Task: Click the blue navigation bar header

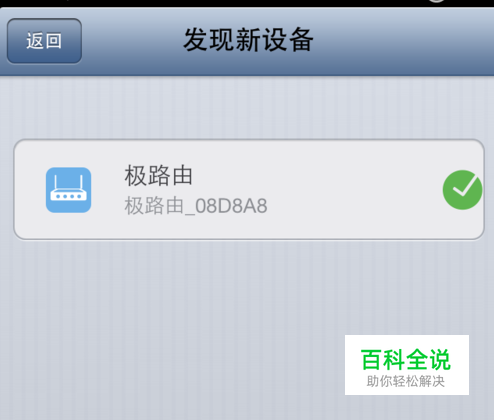Action: coord(247,41)
